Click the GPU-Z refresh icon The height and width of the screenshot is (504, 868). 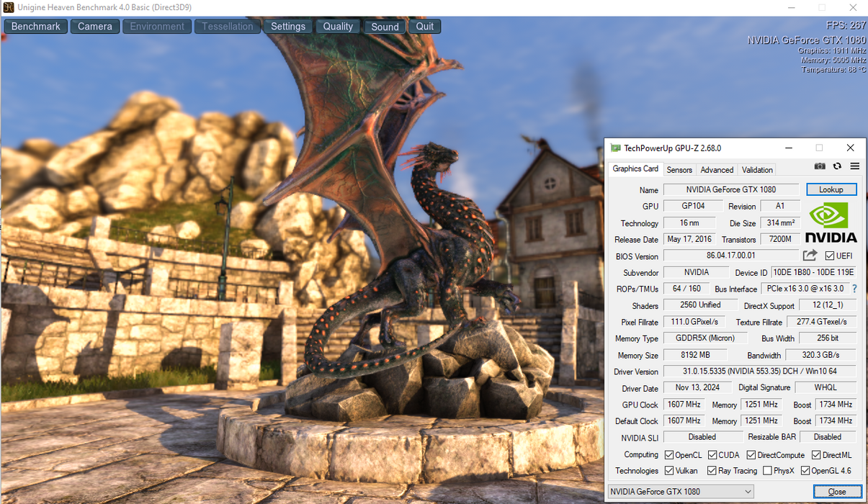click(837, 166)
